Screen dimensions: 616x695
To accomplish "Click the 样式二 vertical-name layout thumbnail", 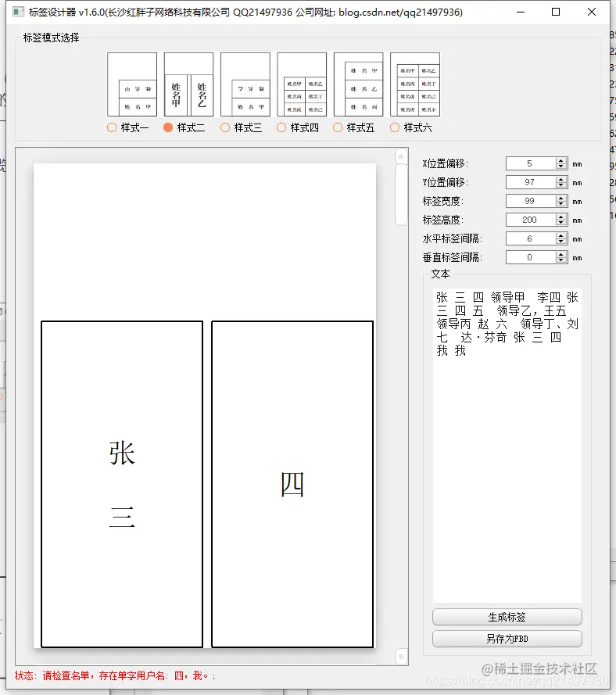I will click(x=189, y=84).
